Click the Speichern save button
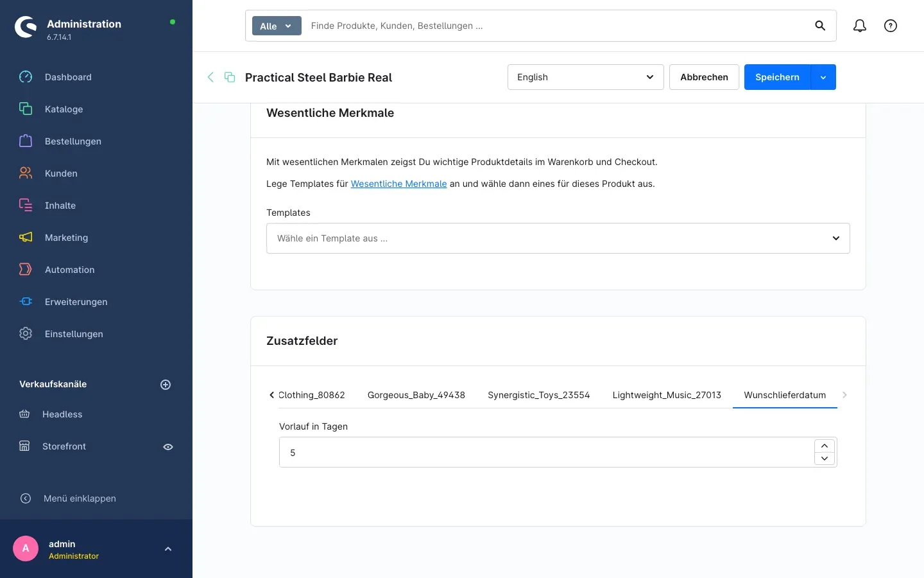The image size is (924, 578). tap(777, 77)
